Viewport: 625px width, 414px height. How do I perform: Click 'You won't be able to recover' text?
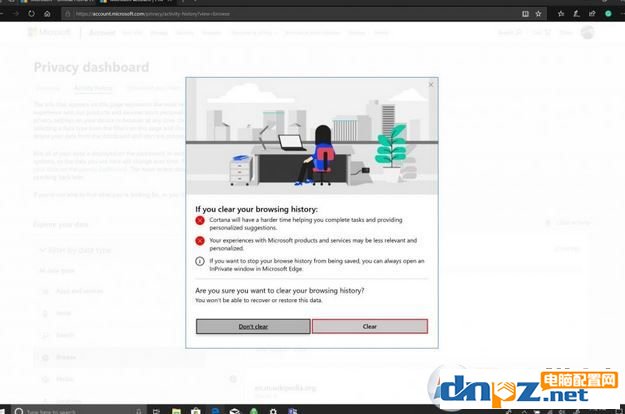(259, 300)
